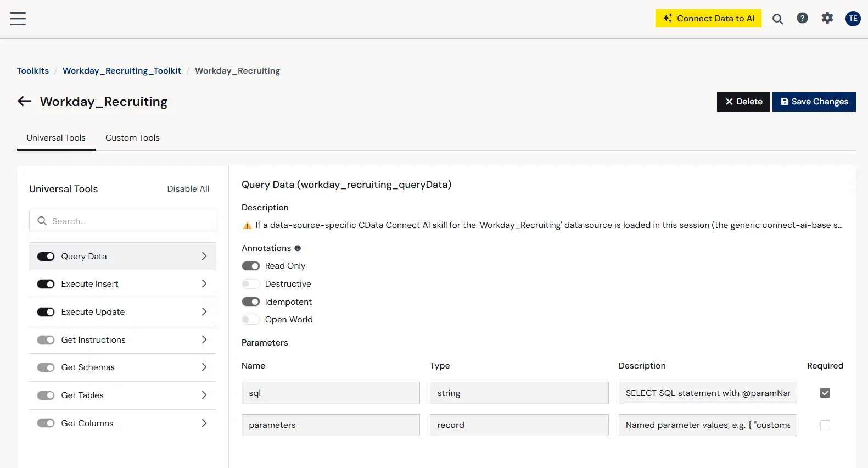Expand the Get Columns tool chevron
Screen dimensions: 868x468
click(x=204, y=423)
